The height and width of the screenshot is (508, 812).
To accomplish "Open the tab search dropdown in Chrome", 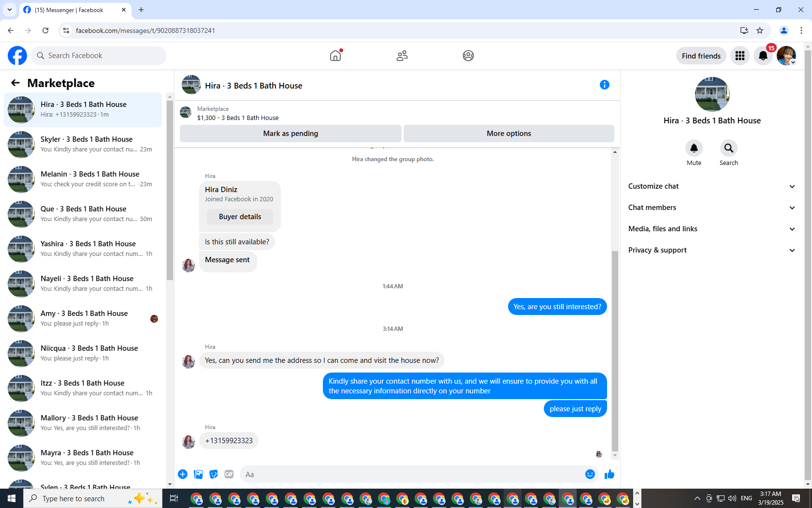I will click(x=10, y=10).
